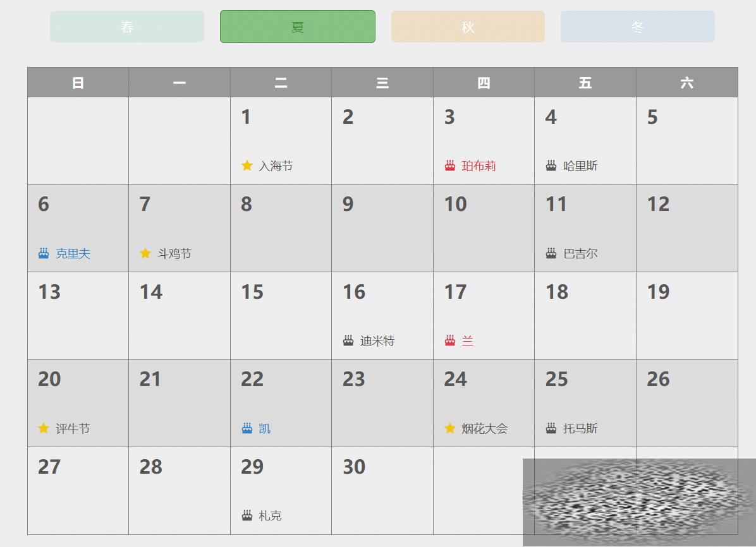Select day 9 in the calendar

click(x=382, y=229)
